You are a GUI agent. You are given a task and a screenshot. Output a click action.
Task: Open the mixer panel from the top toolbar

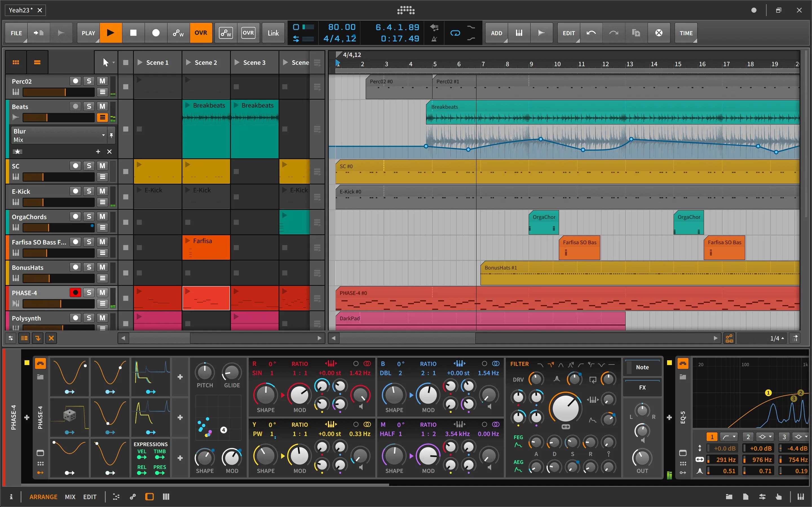click(519, 33)
